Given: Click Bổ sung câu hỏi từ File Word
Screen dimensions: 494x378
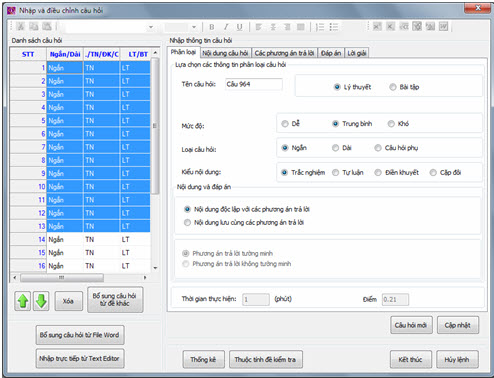Looking at the screenshot, I should pos(80,335).
